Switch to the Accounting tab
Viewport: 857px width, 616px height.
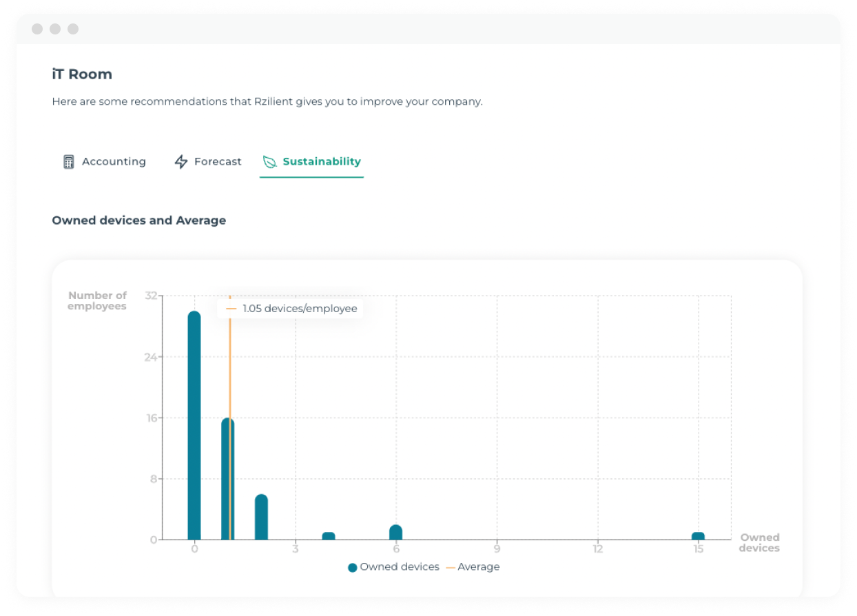tap(103, 161)
